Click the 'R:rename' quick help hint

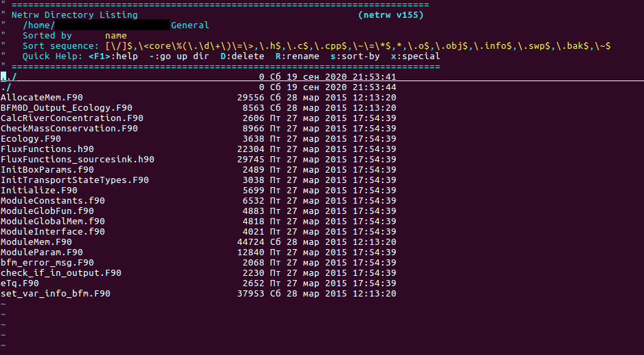pos(298,56)
